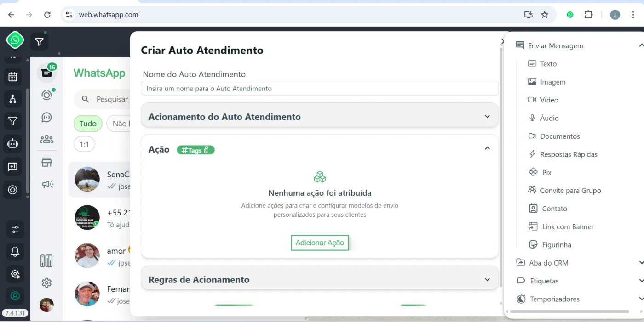Image resolution: width=644 pixels, height=322 pixels.
Task: Open the green user account icon
Action: [15, 296]
